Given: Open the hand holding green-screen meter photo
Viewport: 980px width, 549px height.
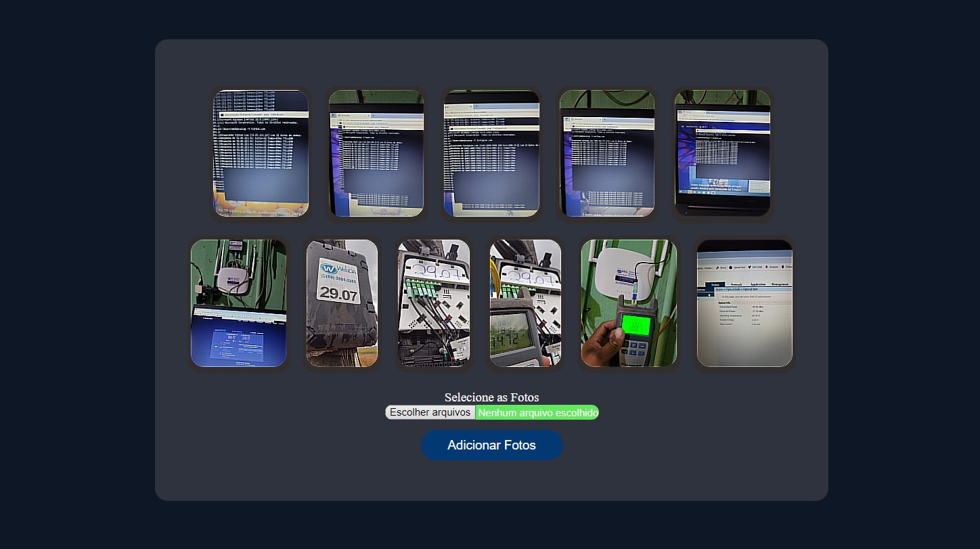Looking at the screenshot, I should pyautogui.click(x=629, y=303).
